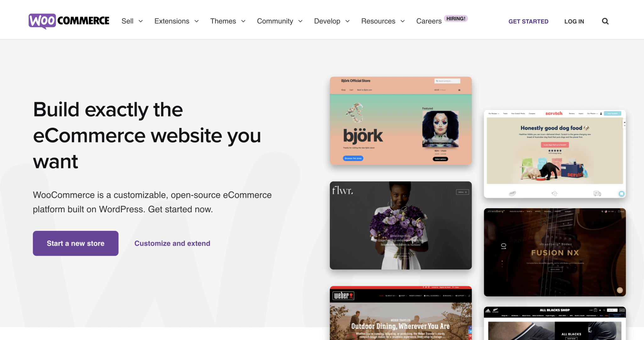
Task: Follow the Customize and extend link
Action: click(172, 243)
